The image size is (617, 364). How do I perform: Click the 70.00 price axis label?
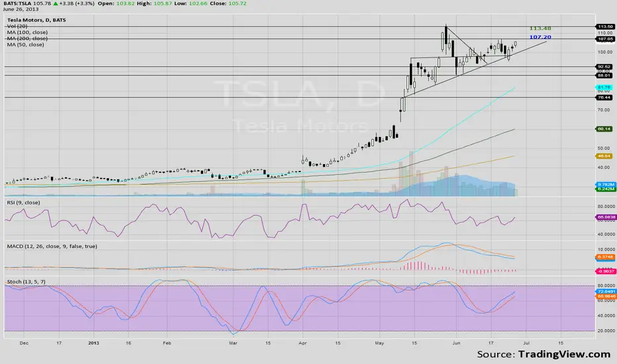[x=604, y=110]
